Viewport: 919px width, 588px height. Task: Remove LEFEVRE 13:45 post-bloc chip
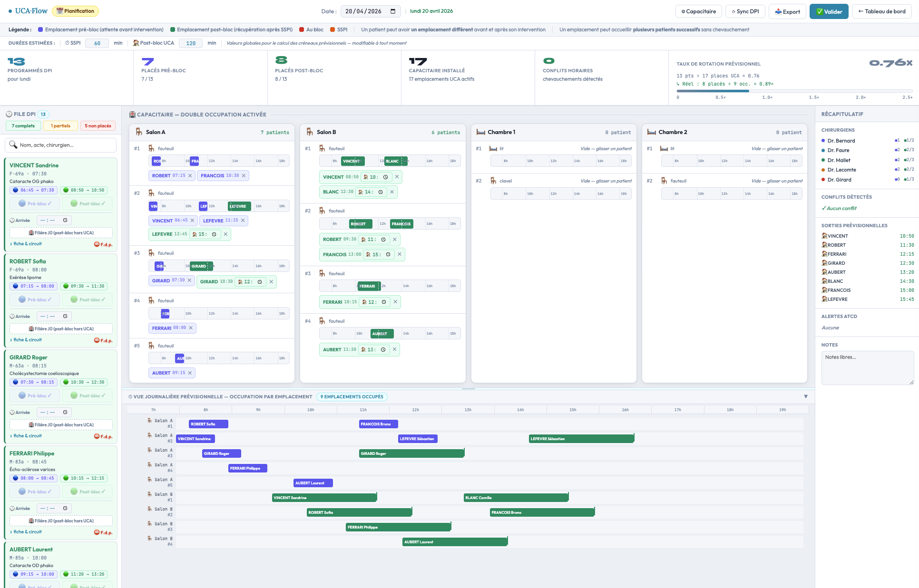[x=225, y=234]
